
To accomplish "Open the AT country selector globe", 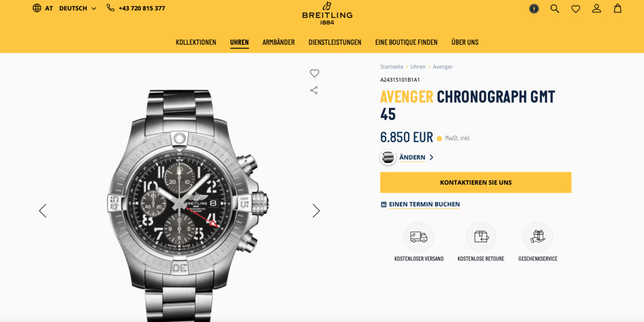I will 43,8.
